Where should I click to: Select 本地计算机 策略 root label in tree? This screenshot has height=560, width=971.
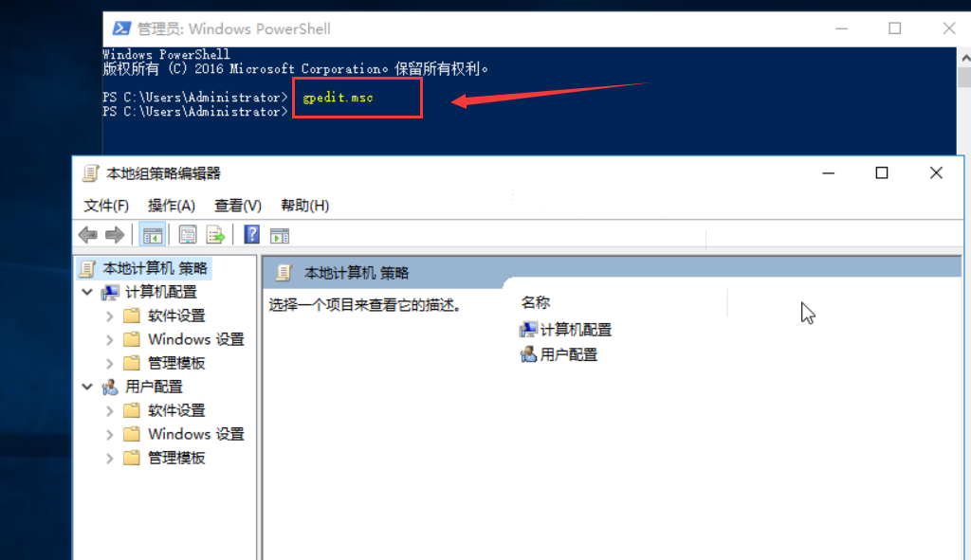point(155,268)
